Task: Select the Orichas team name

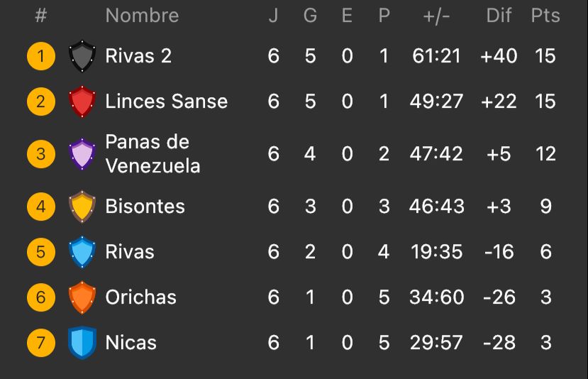Action: coord(140,297)
